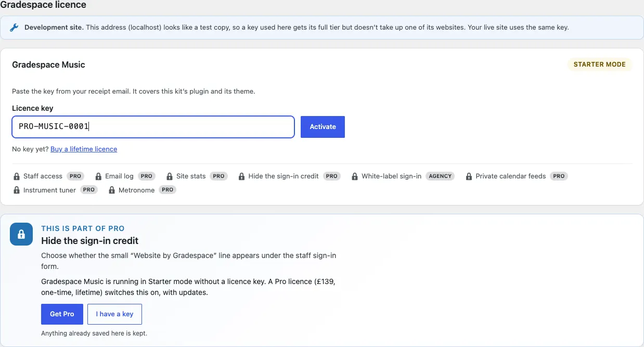
Task: Click the Anything already saved here is kept note
Action: tap(94, 333)
